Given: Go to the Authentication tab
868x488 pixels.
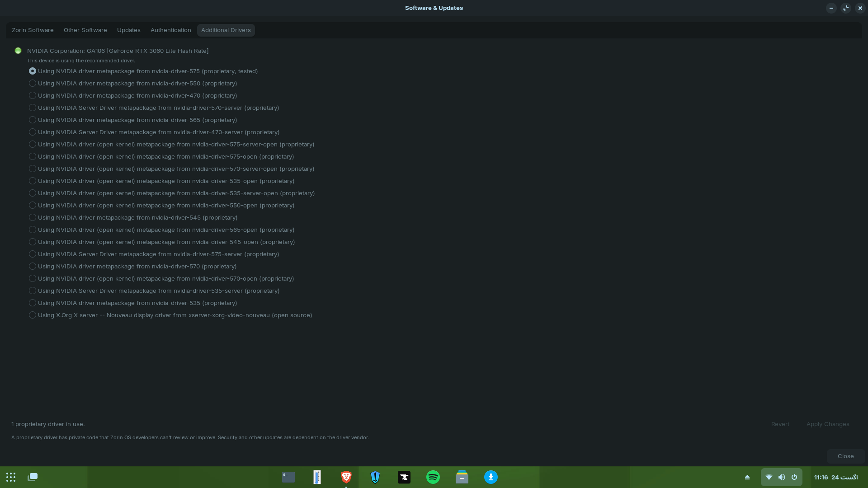Looking at the screenshot, I should [171, 30].
